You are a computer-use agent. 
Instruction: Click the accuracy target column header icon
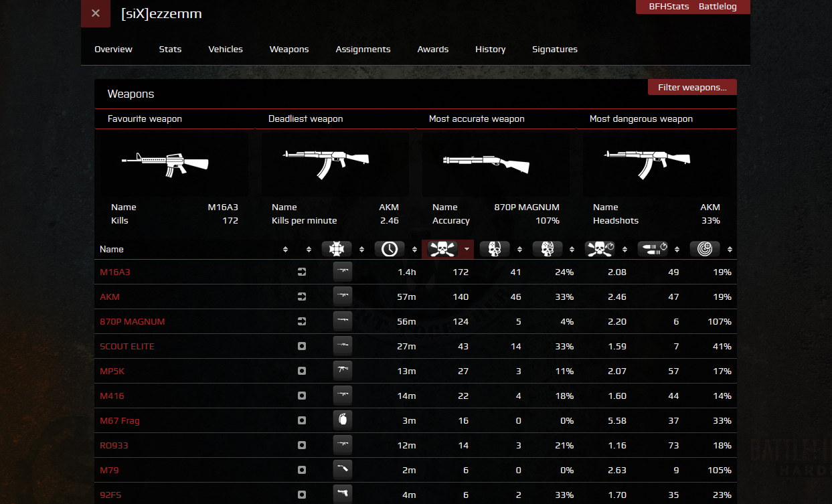click(706, 249)
